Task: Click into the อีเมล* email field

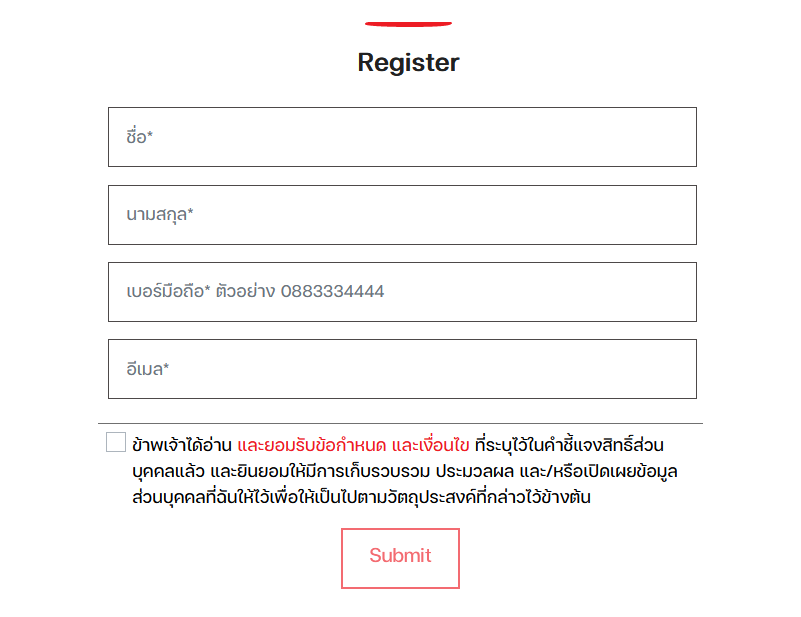Action: tap(400, 369)
